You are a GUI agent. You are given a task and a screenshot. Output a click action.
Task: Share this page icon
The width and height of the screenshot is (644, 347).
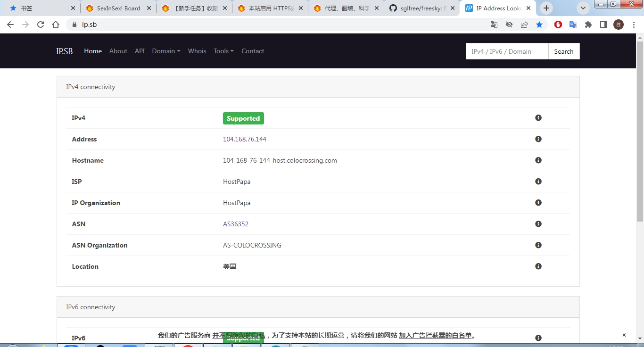(524, 25)
